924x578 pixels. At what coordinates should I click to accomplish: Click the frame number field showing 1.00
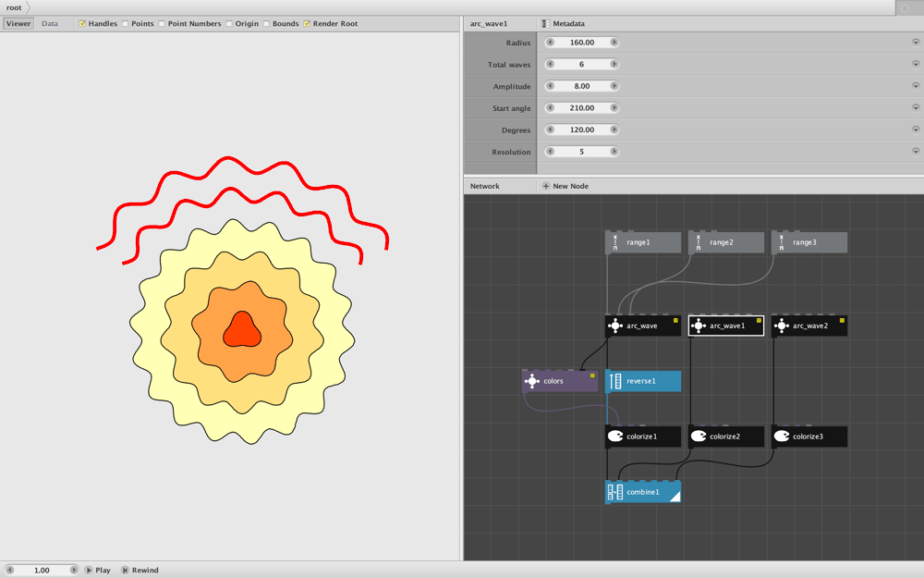coord(42,571)
